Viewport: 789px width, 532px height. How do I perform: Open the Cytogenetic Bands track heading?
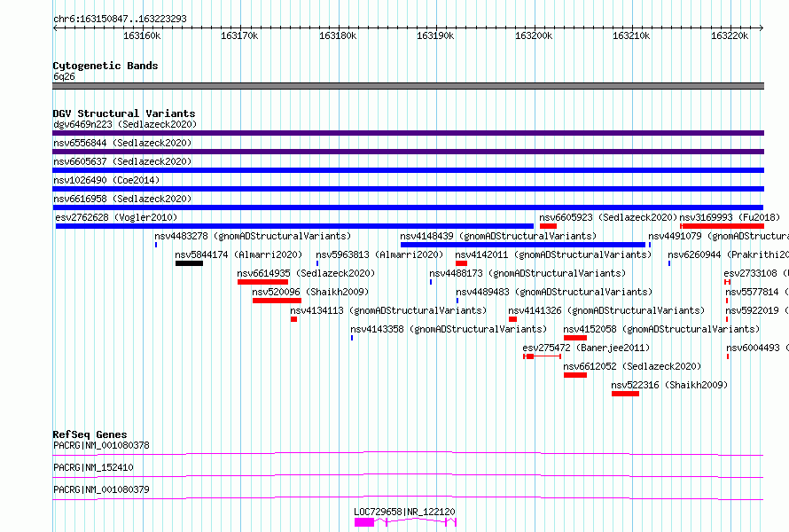(105, 66)
